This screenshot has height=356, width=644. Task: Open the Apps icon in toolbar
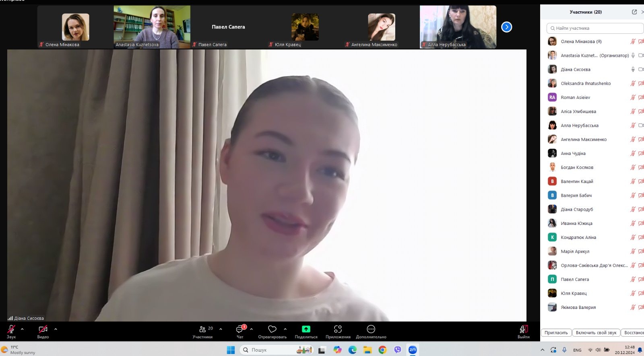338,329
